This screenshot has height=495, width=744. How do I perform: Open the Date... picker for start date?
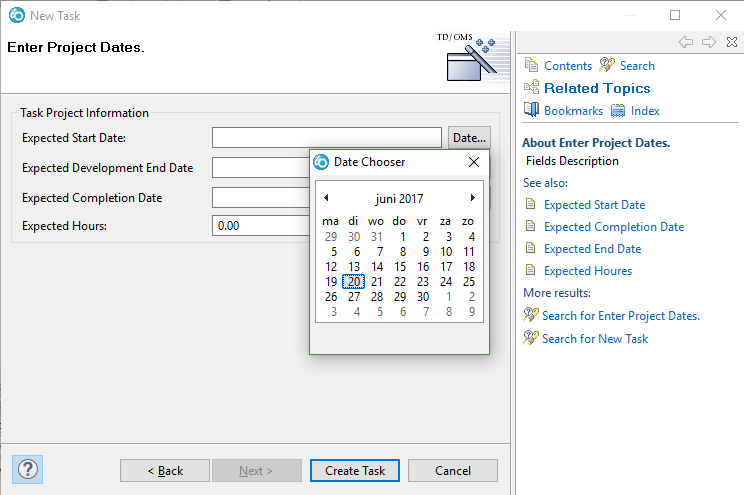point(469,137)
